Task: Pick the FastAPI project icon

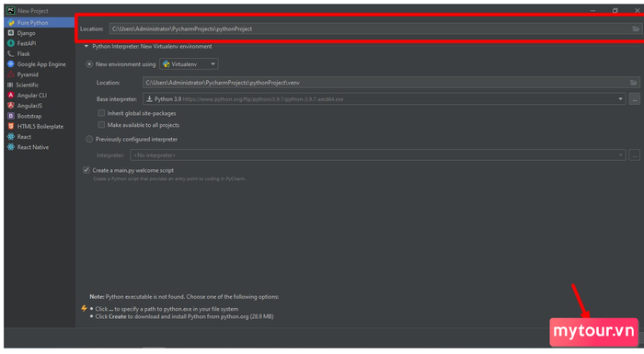Action: click(x=11, y=43)
